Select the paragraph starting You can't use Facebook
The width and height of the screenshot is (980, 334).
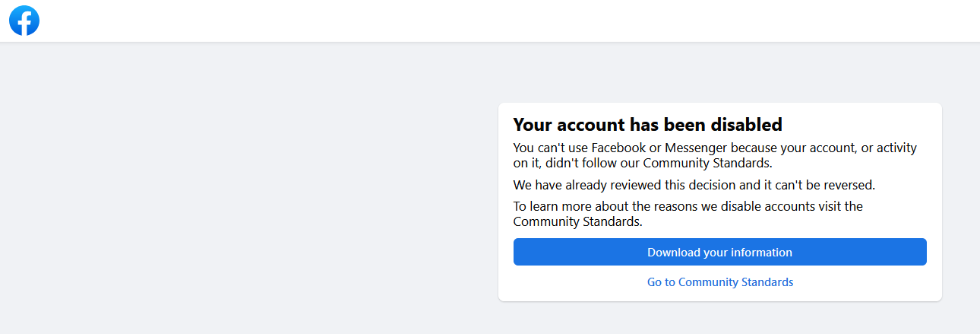[x=715, y=155]
